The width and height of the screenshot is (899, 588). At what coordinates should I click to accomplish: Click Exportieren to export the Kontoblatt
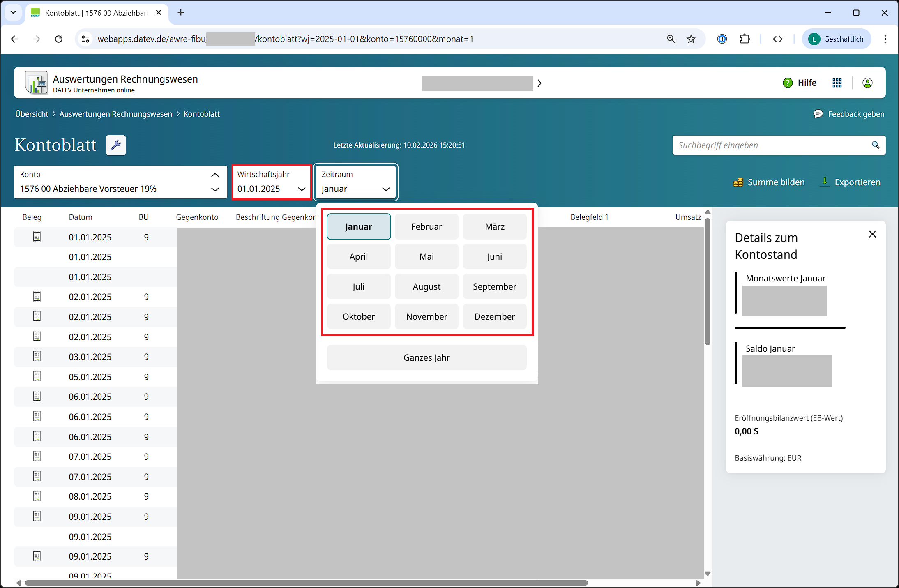[x=850, y=182]
